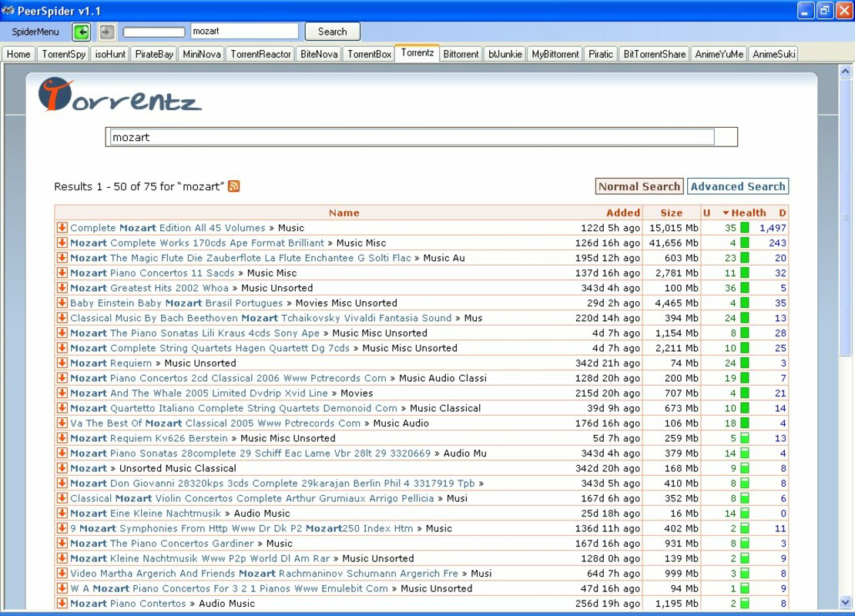Click download icon for Mozart Piano Concertos 11 Sacds
The image size is (855, 616).
pyautogui.click(x=62, y=273)
